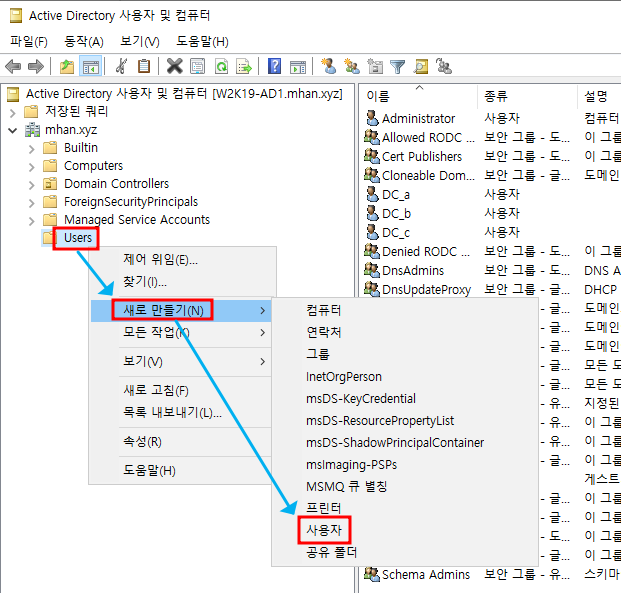Click the Export list toolbar icon
Viewport: 621px width, 593px height.
coord(244,66)
